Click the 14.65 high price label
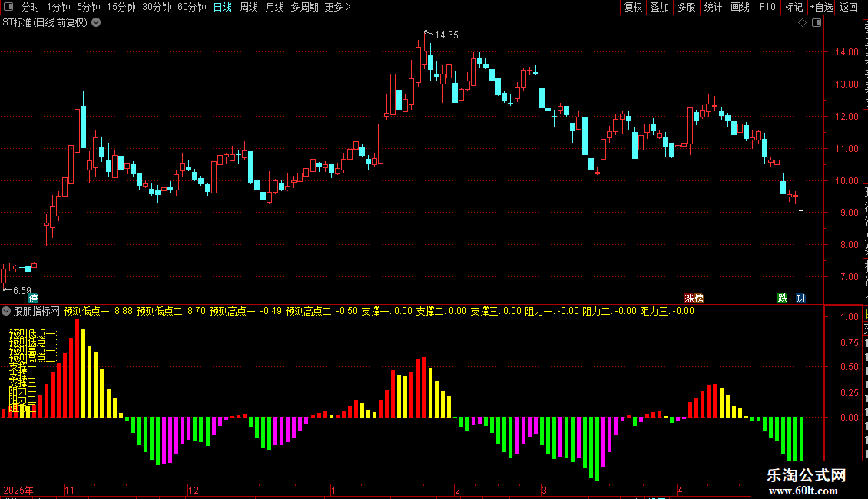This screenshot has width=868, height=499. [446, 35]
